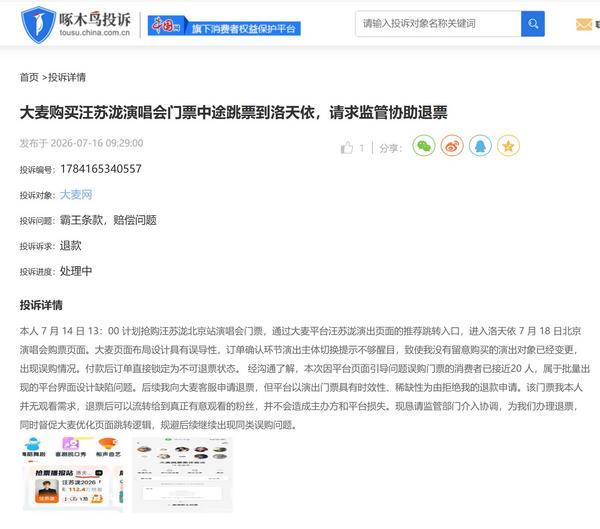Image resolution: width=600 pixels, height=529 pixels.
Task: Select the complaint number 1784165340557
Action: click(x=101, y=169)
